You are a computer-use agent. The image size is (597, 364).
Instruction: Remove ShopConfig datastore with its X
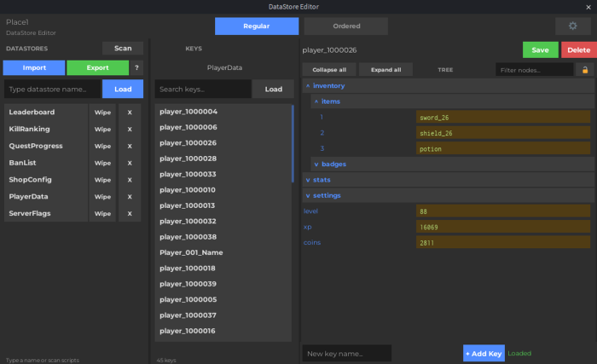[x=130, y=180]
